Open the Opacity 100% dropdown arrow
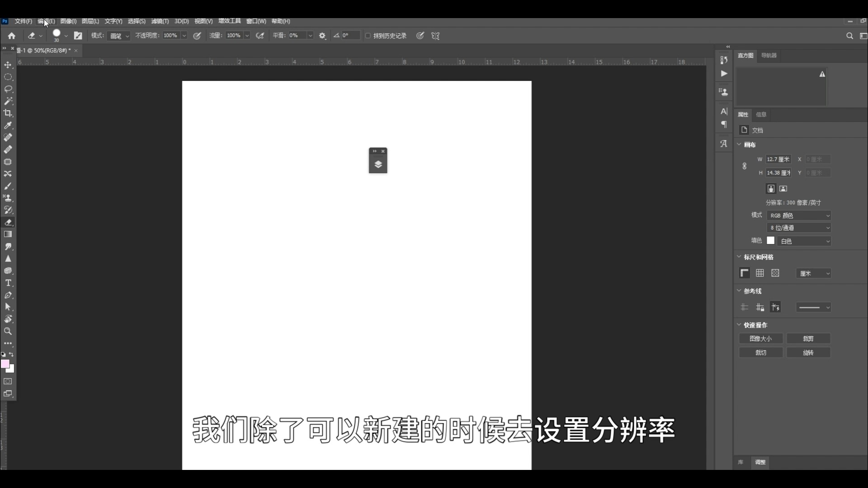The width and height of the screenshot is (868, 488). coord(184,36)
